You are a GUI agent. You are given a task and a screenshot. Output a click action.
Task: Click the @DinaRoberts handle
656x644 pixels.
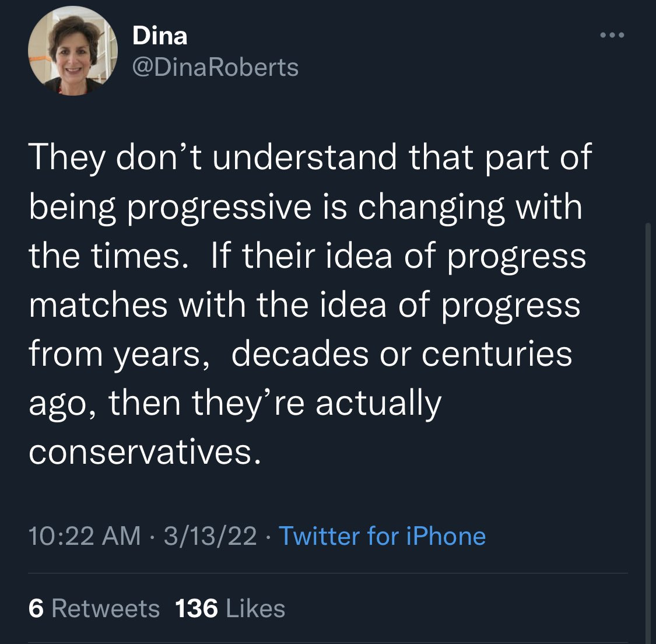(215, 68)
